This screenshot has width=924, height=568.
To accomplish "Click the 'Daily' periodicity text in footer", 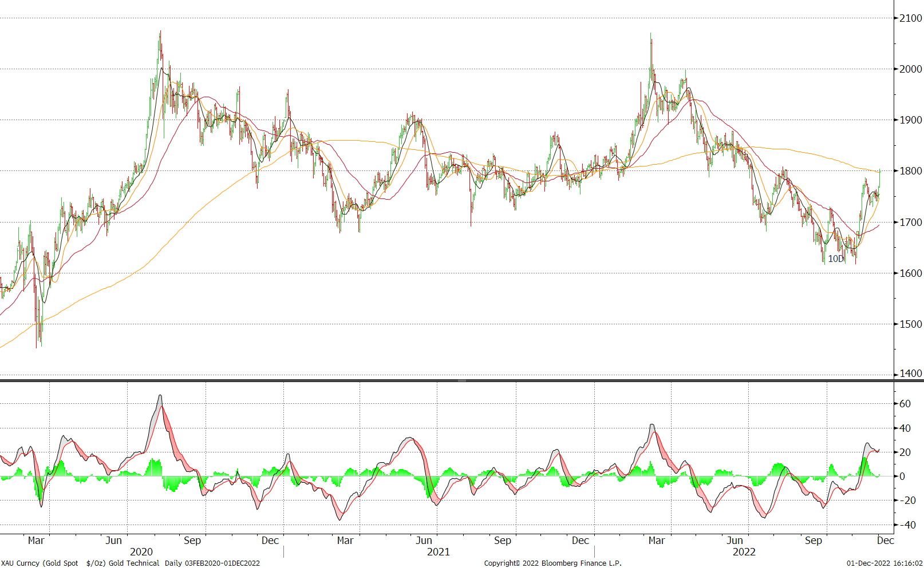I will click(172, 563).
